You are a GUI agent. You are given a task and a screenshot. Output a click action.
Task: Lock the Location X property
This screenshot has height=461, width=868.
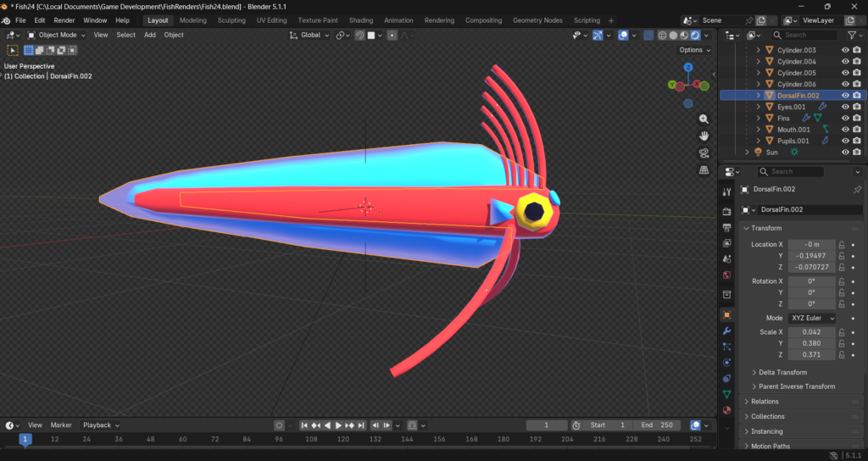click(x=842, y=245)
